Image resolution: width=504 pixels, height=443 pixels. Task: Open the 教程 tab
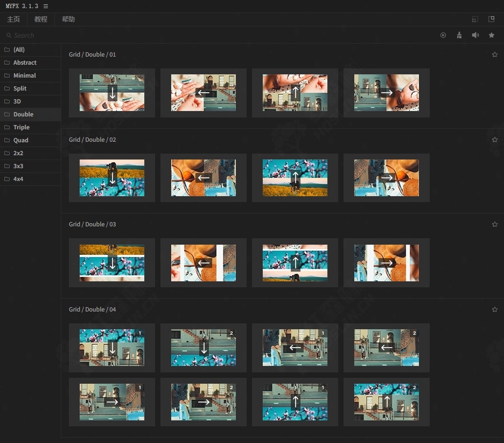click(41, 19)
